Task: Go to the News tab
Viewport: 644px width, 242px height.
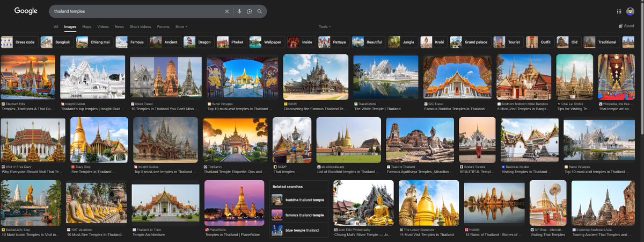Action: (119, 26)
